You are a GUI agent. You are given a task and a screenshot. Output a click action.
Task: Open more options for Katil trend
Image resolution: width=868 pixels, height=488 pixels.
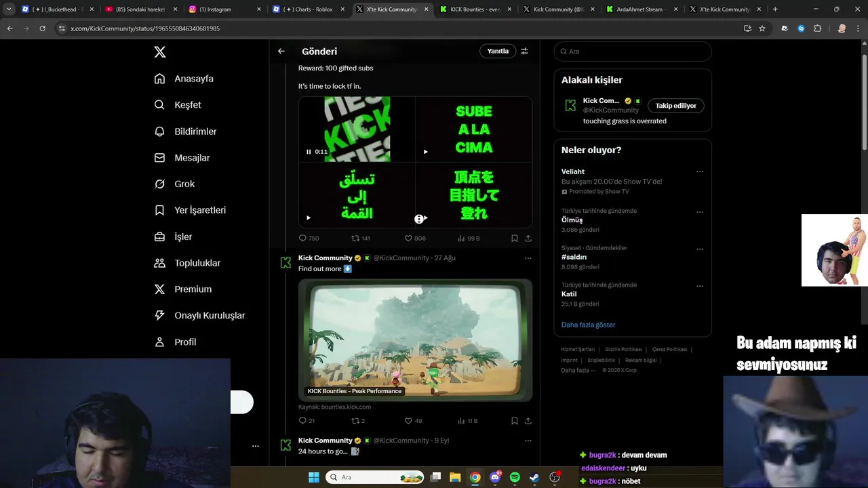tap(700, 286)
